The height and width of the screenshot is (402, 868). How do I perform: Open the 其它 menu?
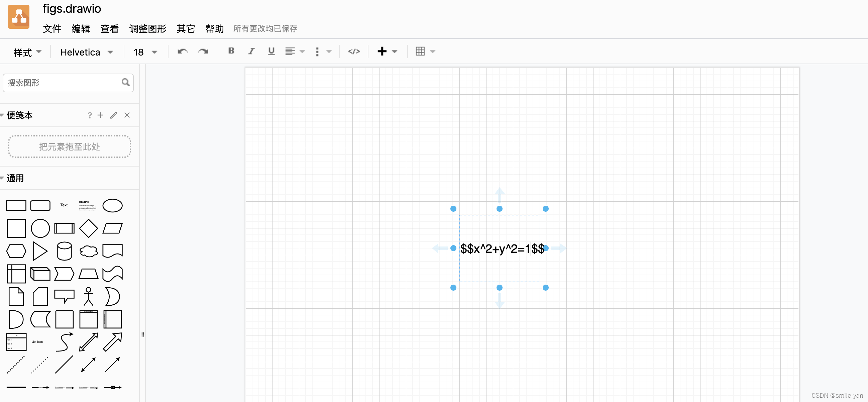(x=186, y=29)
